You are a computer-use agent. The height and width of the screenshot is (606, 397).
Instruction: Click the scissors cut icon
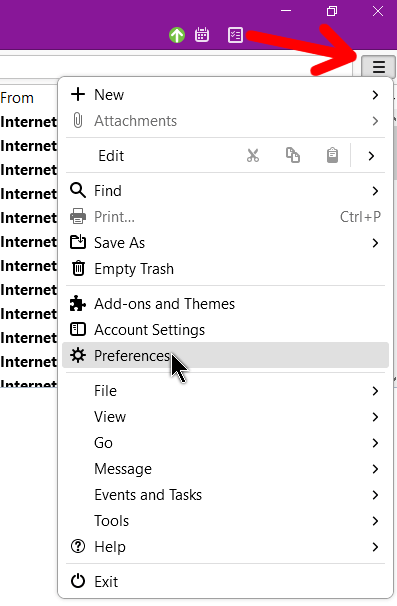pyautogui.click(x=253, y=155)
